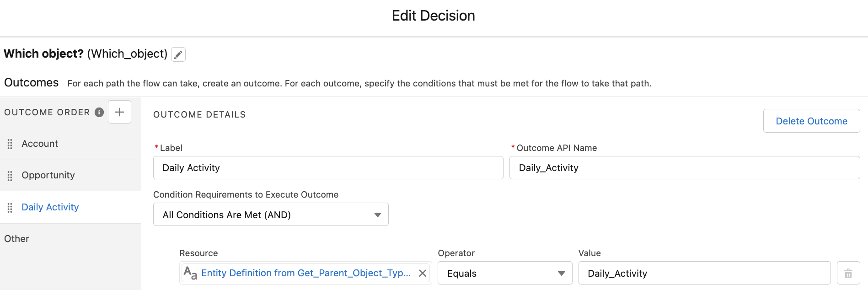Click the Value field containing Daily_Activity
Screen dimensions: 868x290
[704, 273]
